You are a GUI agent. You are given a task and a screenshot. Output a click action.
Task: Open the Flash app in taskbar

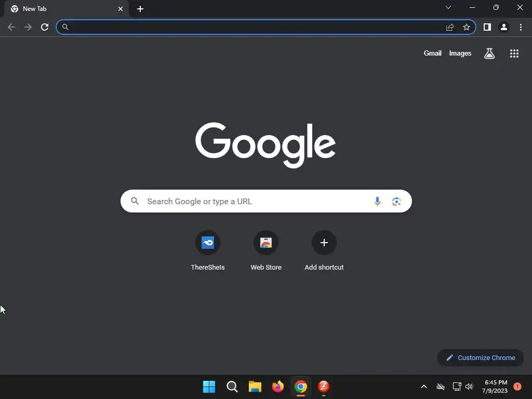tap(323, 387)
